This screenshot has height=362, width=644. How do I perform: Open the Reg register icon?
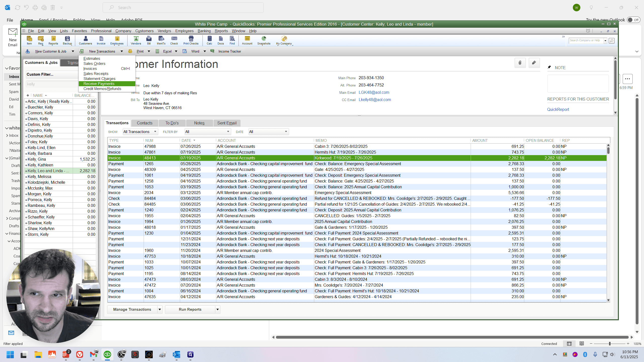tap(41, 40)
